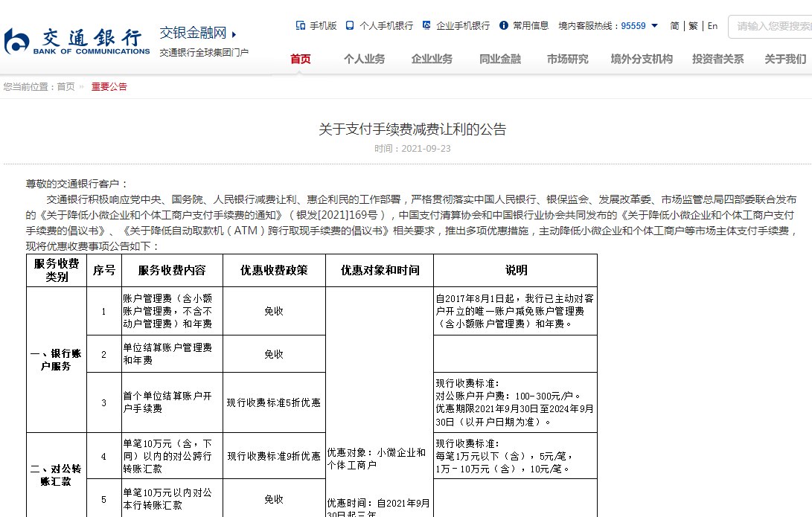Click the 个人手机银行 icon
812x517 pixels.
pyautogui.click(x=350, y=25)
